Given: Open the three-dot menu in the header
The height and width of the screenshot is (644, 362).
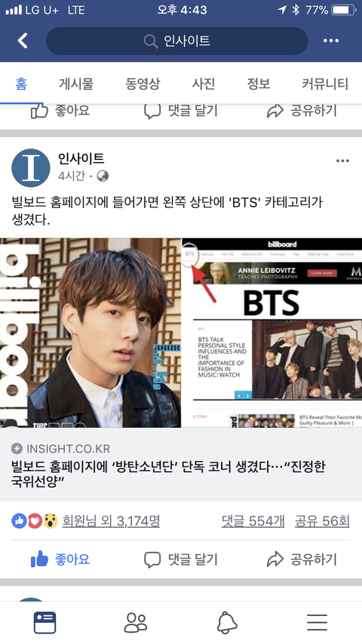Looking at the screenshot, I should [x=331, y=41].
